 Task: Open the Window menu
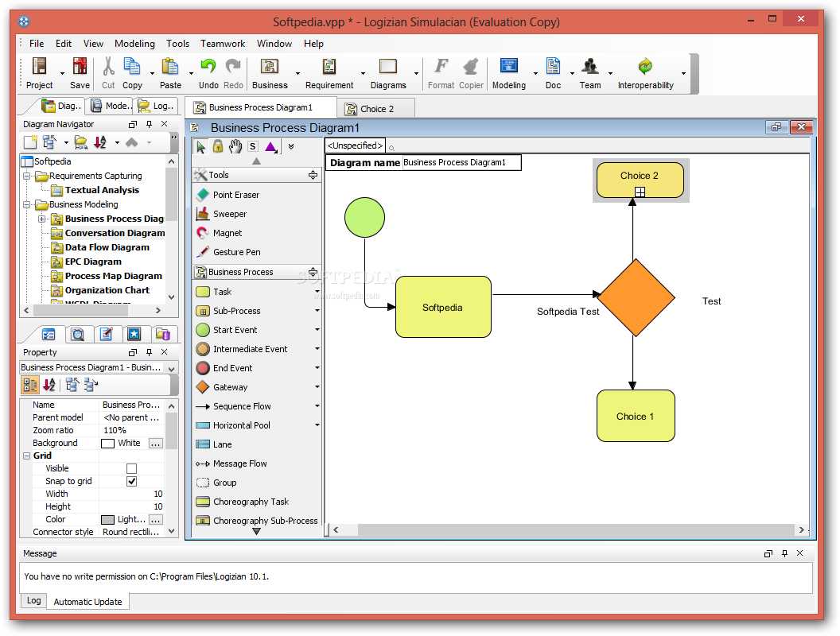(274, 44)
